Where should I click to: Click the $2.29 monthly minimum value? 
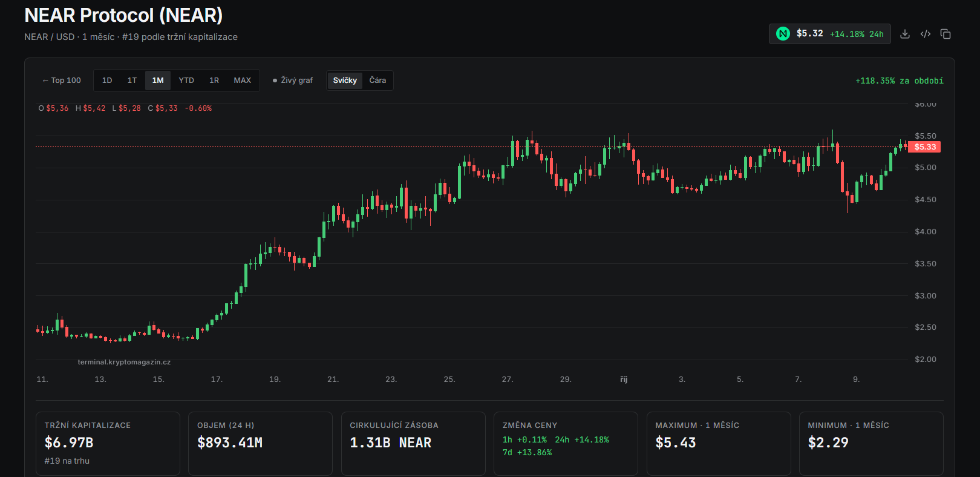point(828,442)
